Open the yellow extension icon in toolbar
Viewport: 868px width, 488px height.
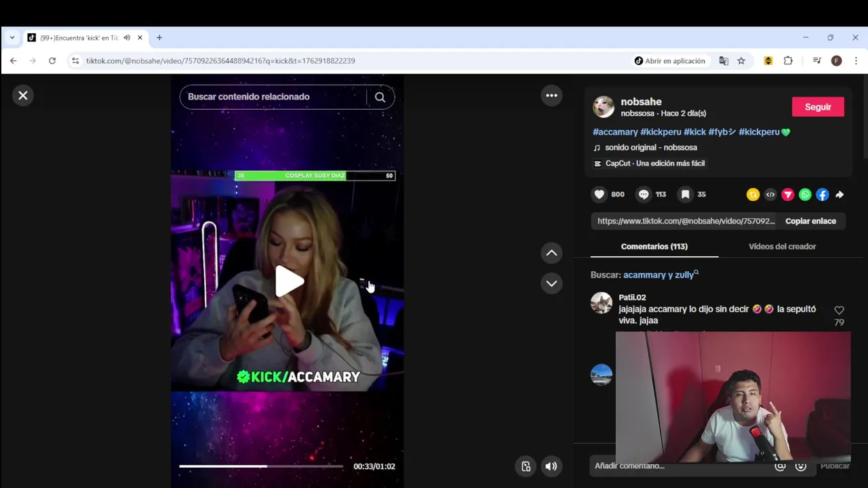[x=768, y=61]
